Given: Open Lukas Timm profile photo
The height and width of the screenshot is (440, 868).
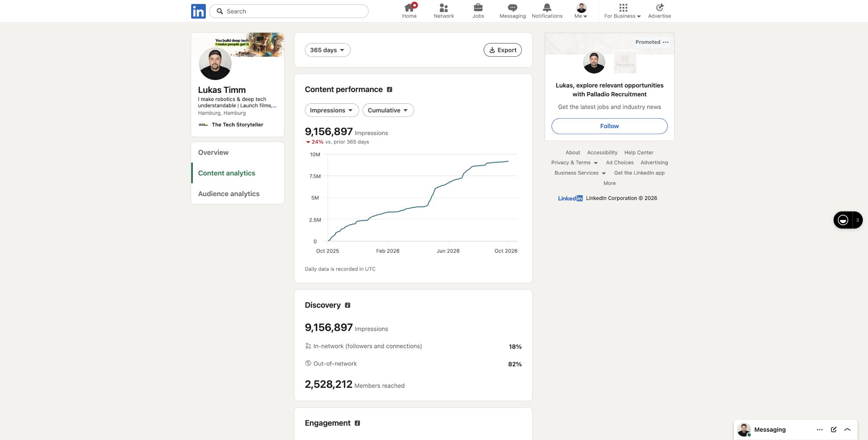Looking at the screenshot, I should (215, 64).
